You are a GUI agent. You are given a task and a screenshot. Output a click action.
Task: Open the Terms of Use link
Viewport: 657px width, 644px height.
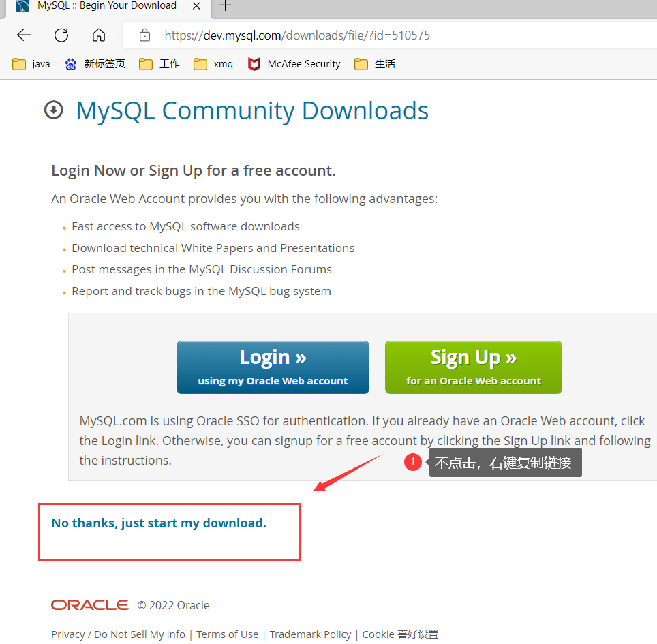pos(227,634)
